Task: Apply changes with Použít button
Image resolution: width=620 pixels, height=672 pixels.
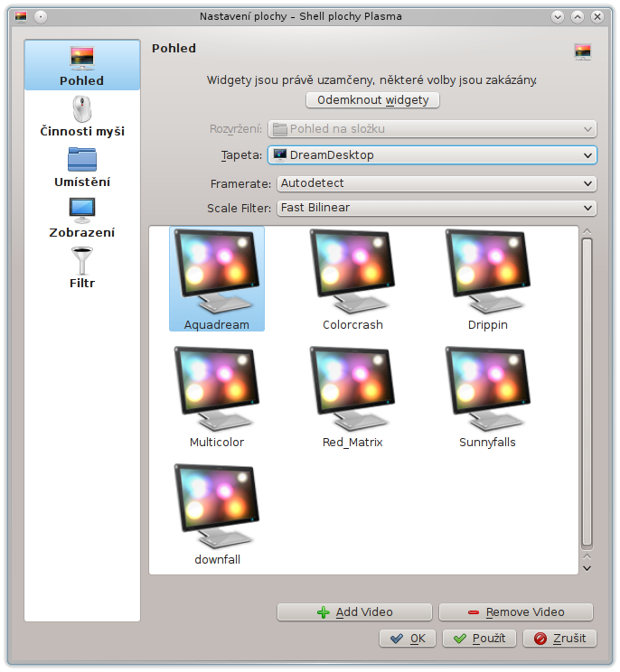Action: [x=479, y=639]
